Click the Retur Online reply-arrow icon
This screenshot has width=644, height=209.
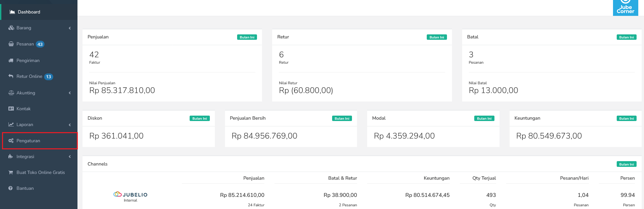11,76
